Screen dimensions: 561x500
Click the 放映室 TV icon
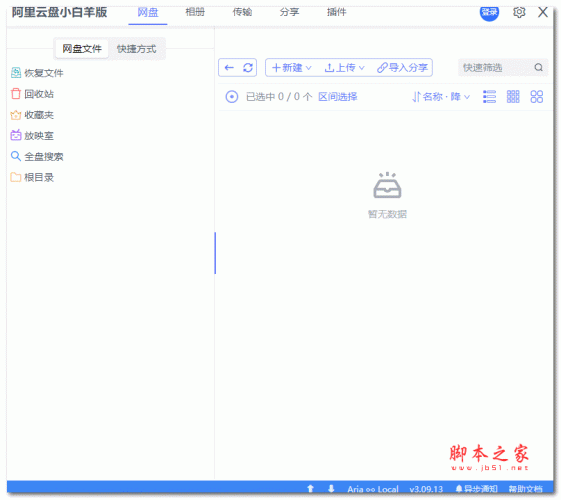pyautogui.click(x=16, y=135)
